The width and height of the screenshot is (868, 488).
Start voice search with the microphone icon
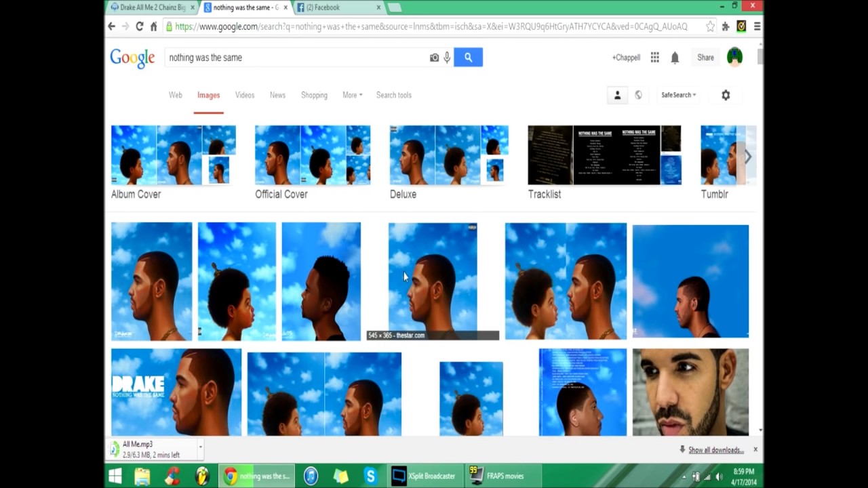point(447,58)
